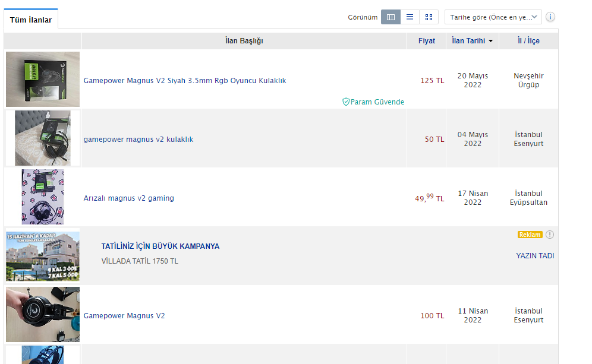
Task: Click the ad info icon beside Reklam
Action: pos(550,235)
